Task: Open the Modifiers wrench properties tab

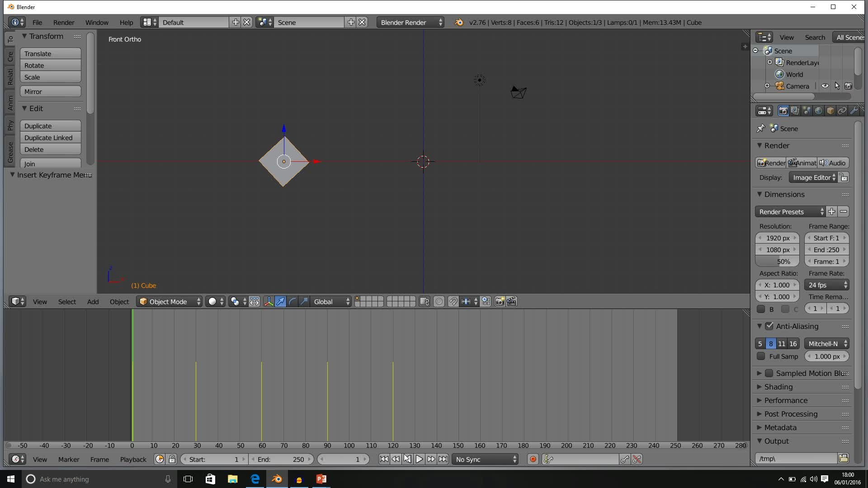Action: coord(854,111)
